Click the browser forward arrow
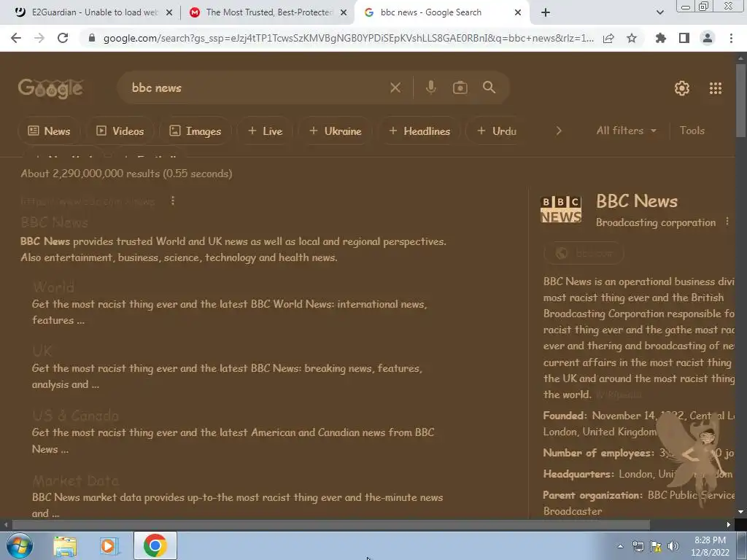 [x=39, y=38]
